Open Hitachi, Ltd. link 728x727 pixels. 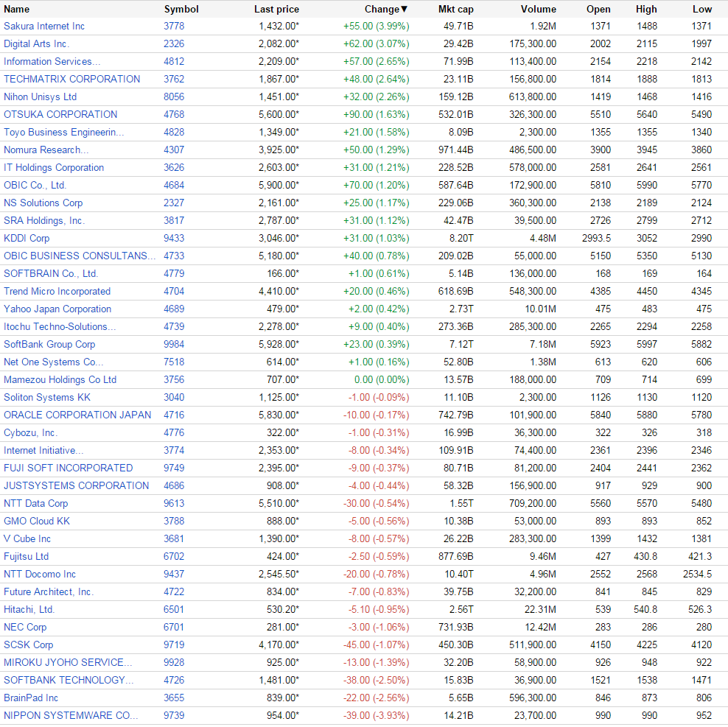(x=29, y=609)
